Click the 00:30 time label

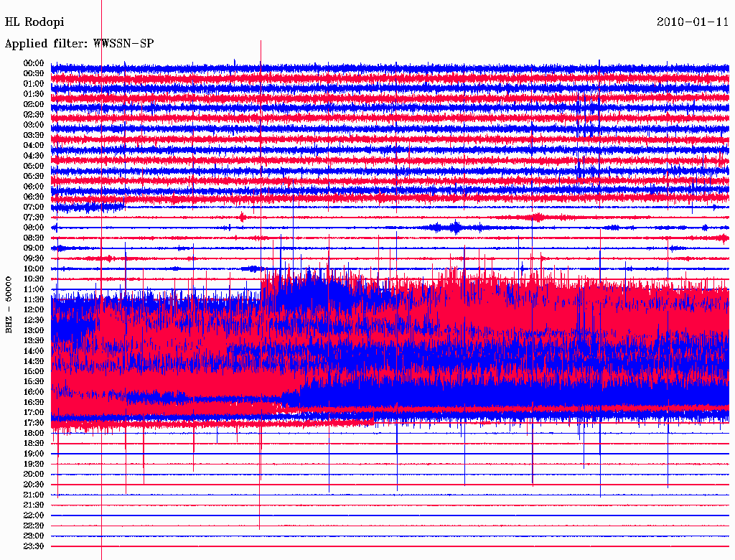[34, 73]
